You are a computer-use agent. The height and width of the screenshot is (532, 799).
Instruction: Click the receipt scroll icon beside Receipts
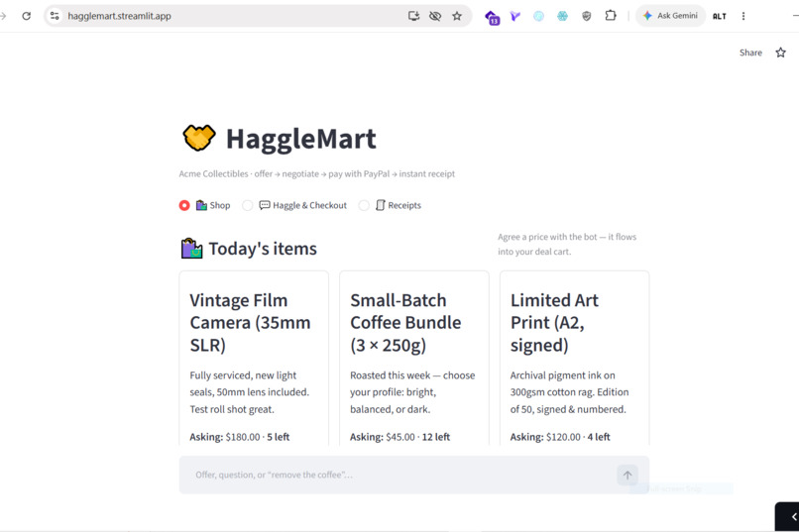[x=380, y=205]
